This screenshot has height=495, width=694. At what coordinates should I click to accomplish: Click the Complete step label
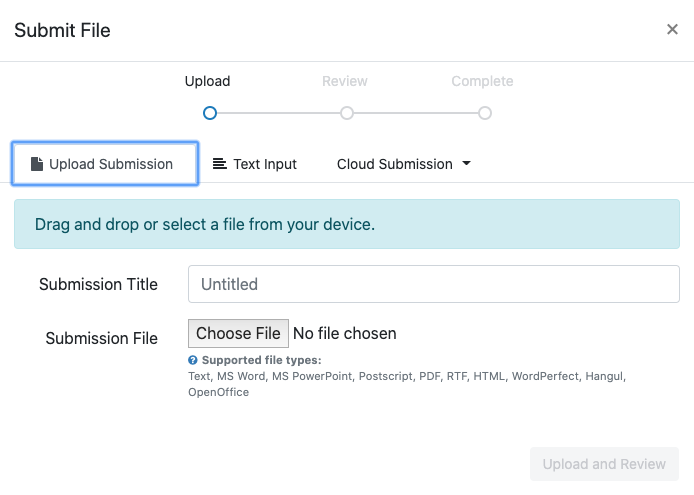point(482,81)
